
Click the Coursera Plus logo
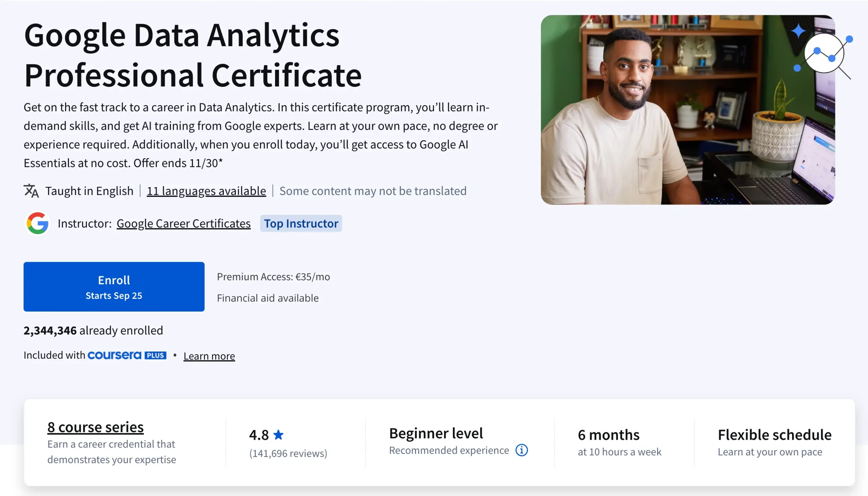115,355
